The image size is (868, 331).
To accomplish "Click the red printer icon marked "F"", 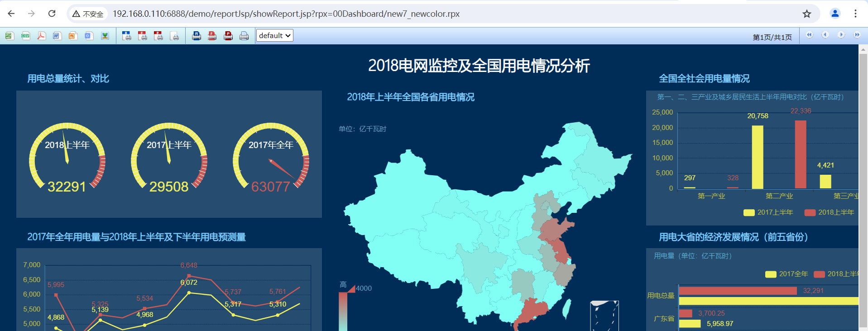I will pyautogui.click(x=212, y=36).
